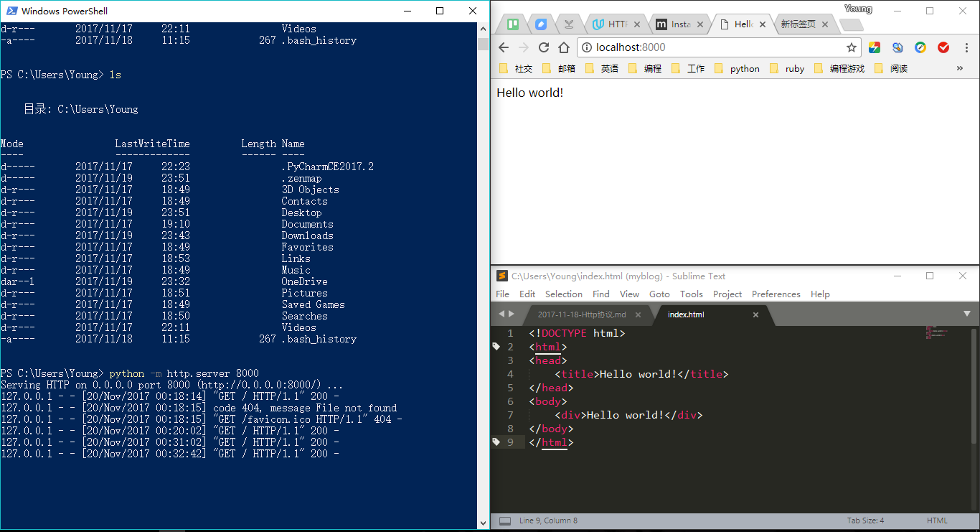Switch to the pinned Trello tab
Viewport: 980px width, 532px height.
pyautogui.click(x=513, y=24)
